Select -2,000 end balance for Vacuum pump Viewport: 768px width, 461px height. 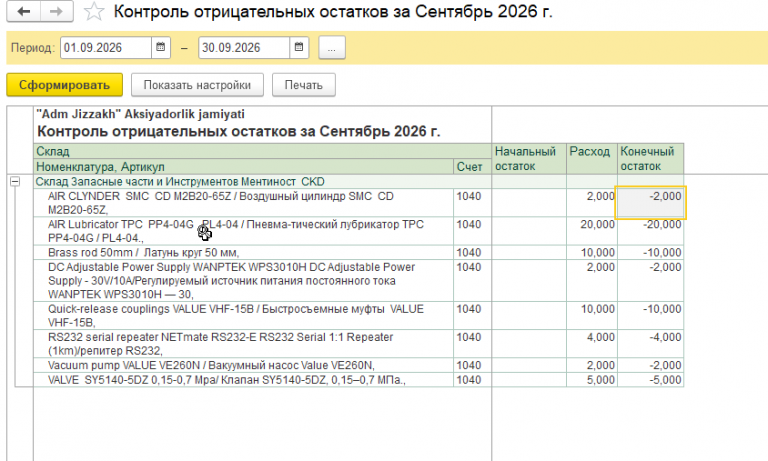click(650, 365)
